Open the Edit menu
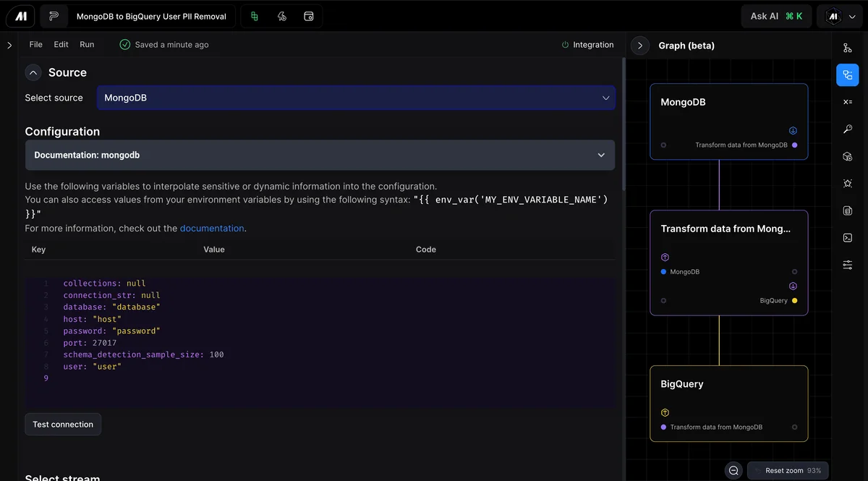The width and height of the screenshot is (868, 481). 60,44
